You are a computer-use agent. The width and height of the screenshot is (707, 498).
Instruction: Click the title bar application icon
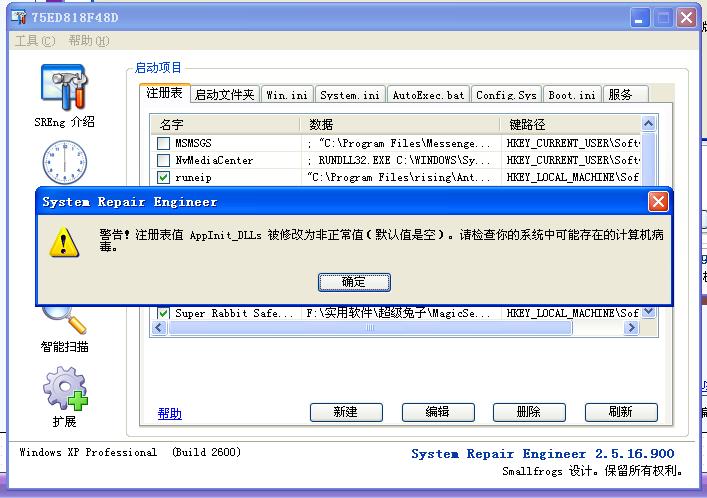tap(19, 17)
